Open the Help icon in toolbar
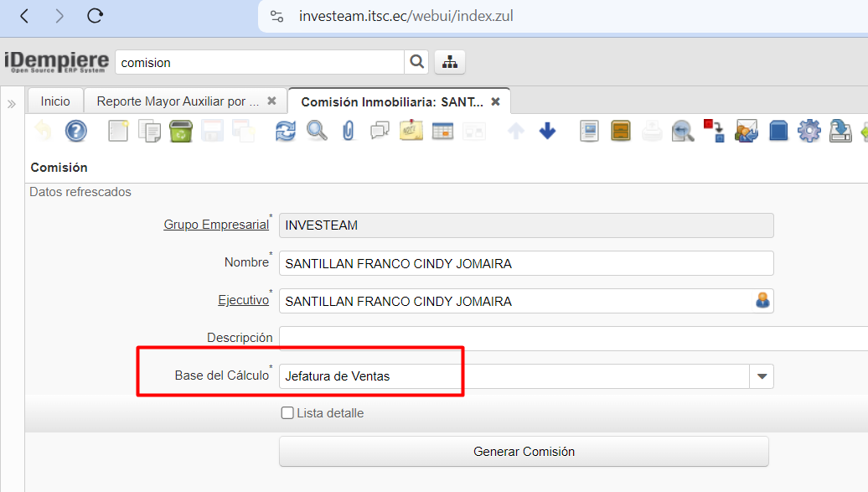Screen dimensions: 868x492 [x=76, y=131]
